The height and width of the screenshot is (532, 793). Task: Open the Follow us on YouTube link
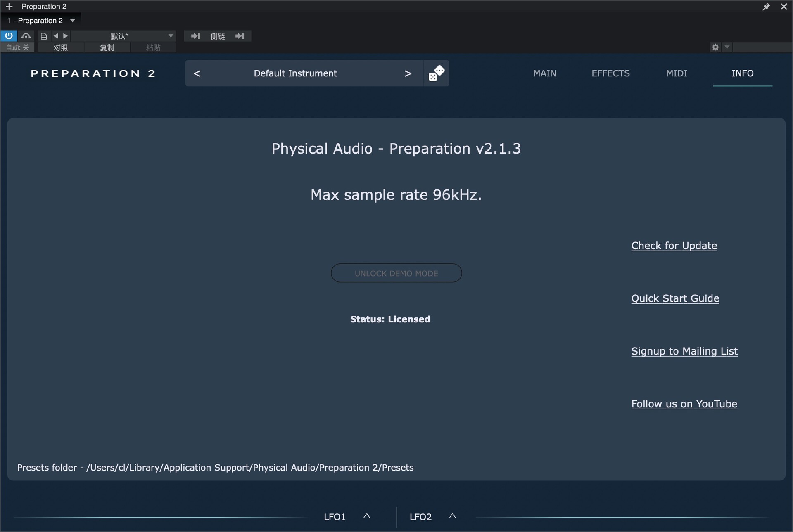coord(684,404)
